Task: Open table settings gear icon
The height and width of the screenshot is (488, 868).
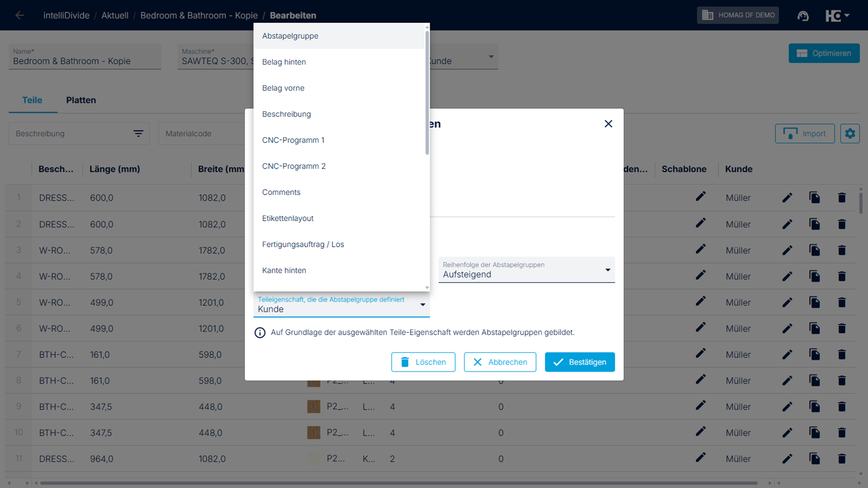Action: (850, 133)
